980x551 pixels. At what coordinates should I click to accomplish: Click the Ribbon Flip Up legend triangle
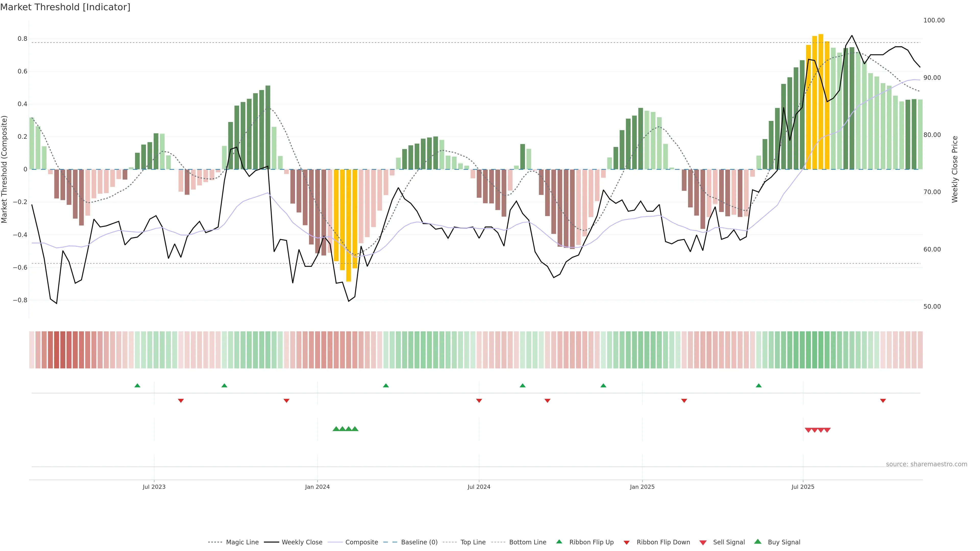559,542
